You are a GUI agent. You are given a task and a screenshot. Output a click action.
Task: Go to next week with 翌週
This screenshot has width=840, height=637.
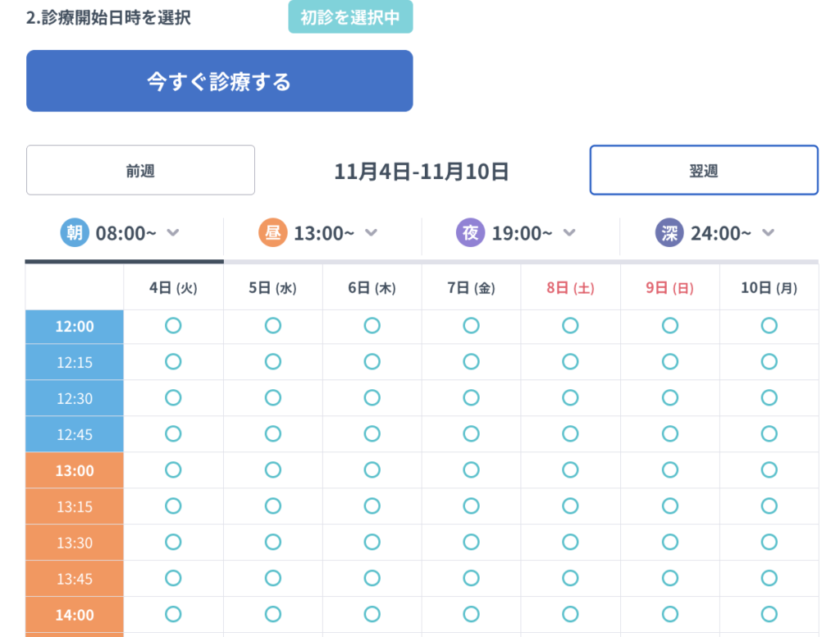click(703, 171)
